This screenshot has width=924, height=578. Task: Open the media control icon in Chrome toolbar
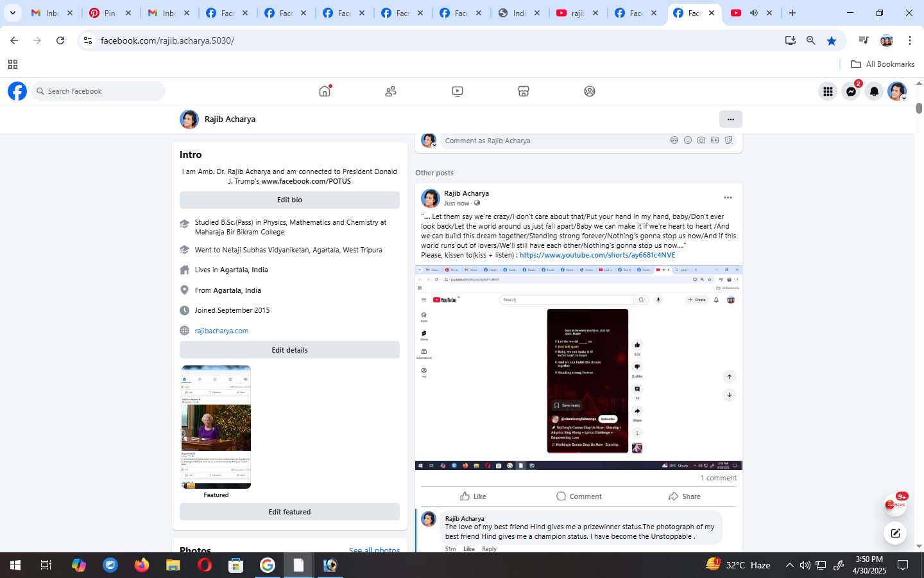pos(864,40)
